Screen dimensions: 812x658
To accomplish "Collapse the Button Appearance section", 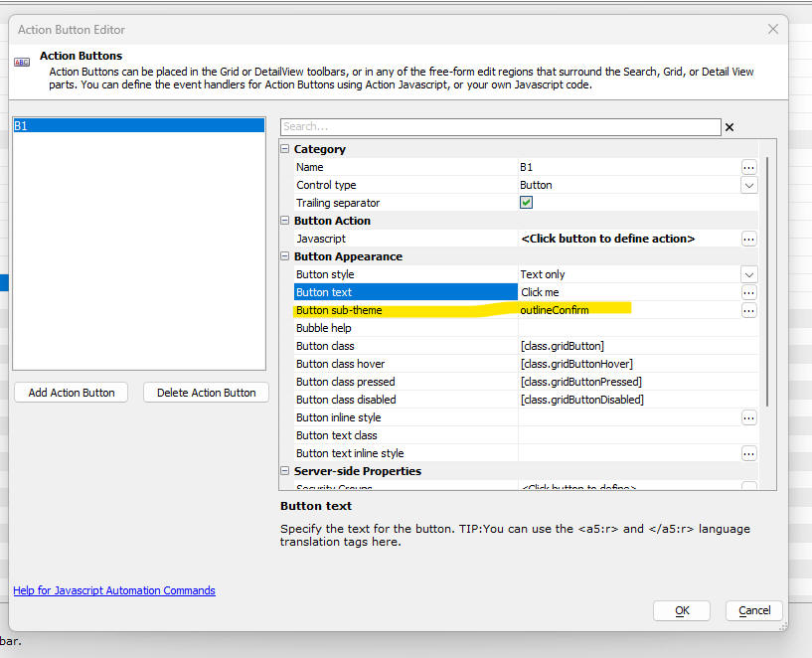I will click(285, 256).
